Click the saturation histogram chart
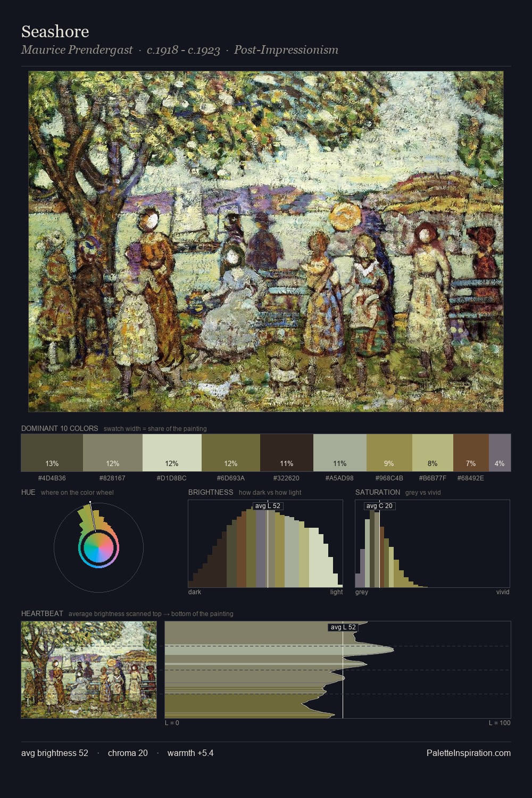532x798 pixels. coord(433,544)
